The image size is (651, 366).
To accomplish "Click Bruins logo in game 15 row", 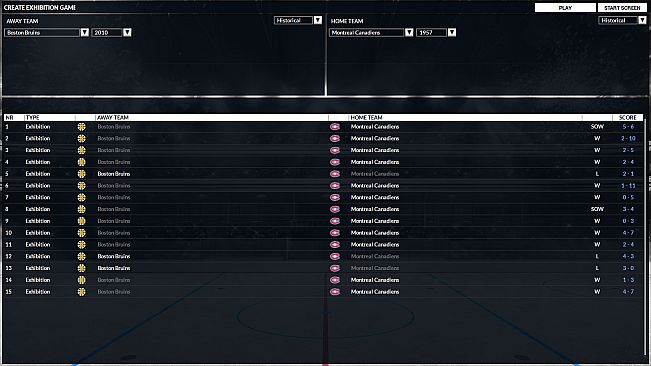I will (x=81, y=292).
